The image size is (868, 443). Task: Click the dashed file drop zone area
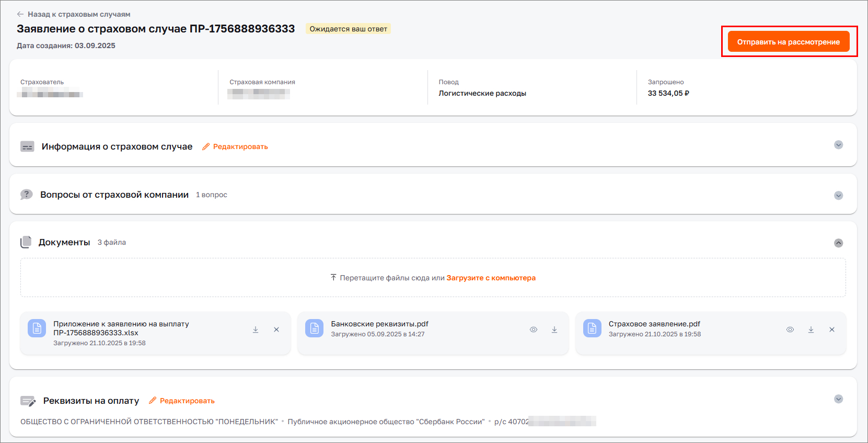tap(433, 278)
